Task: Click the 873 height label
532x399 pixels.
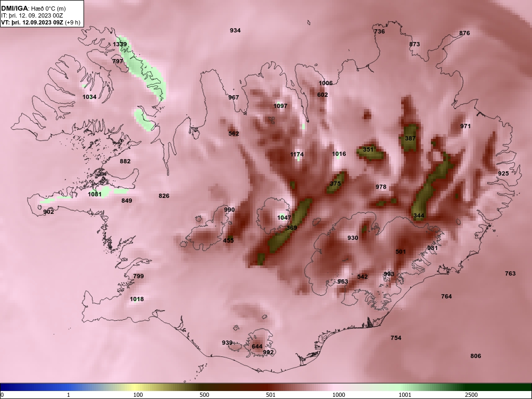Action: 414,44
